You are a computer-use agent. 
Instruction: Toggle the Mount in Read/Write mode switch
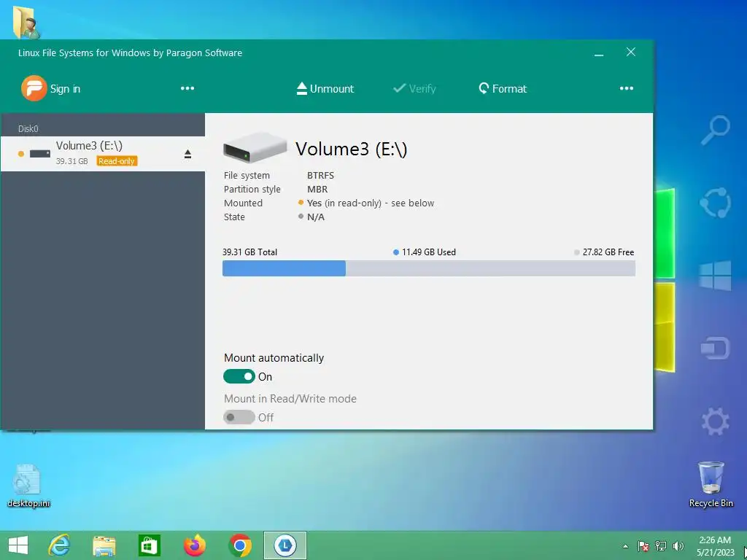tap(239, 418)
